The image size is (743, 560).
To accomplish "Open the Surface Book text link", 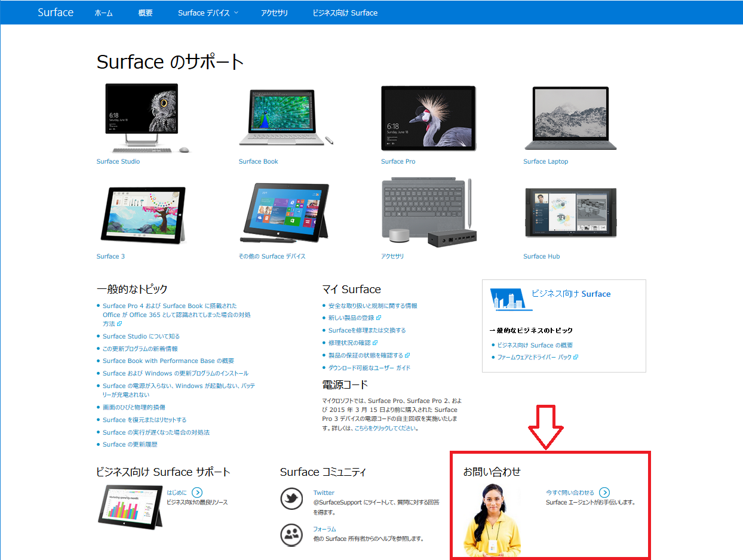I will click(259, 161).
